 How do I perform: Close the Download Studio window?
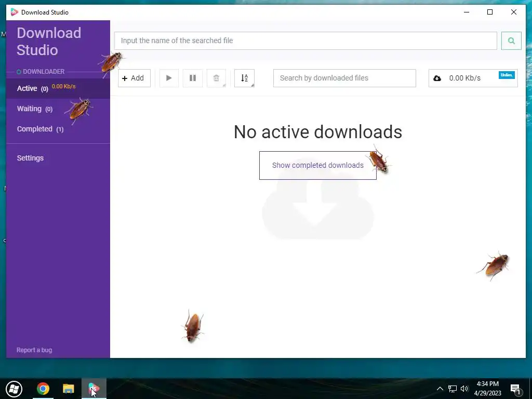[x=514, y=12]
